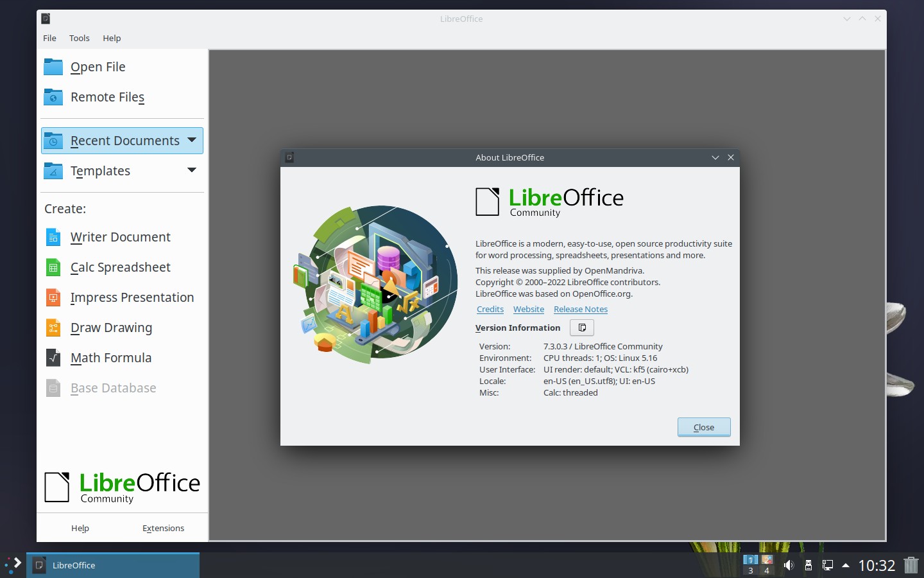
Task: Open the Help menu in menu bar
Action: click(x=112, y=38)
